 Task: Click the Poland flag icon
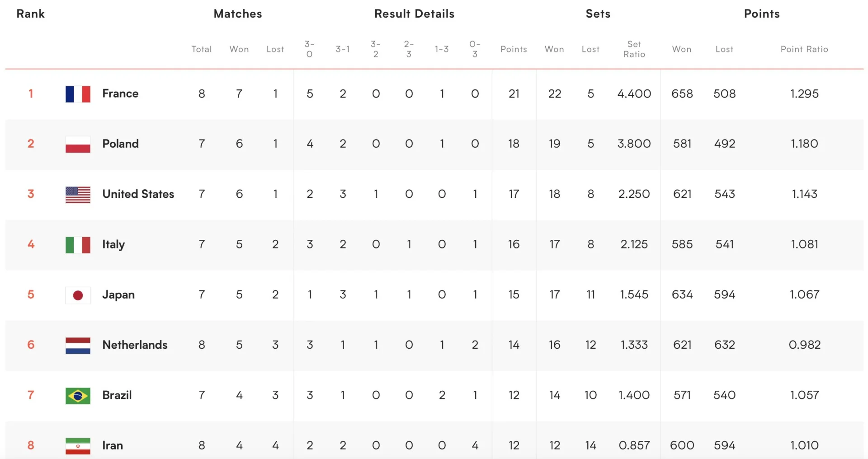coord(78,144)
